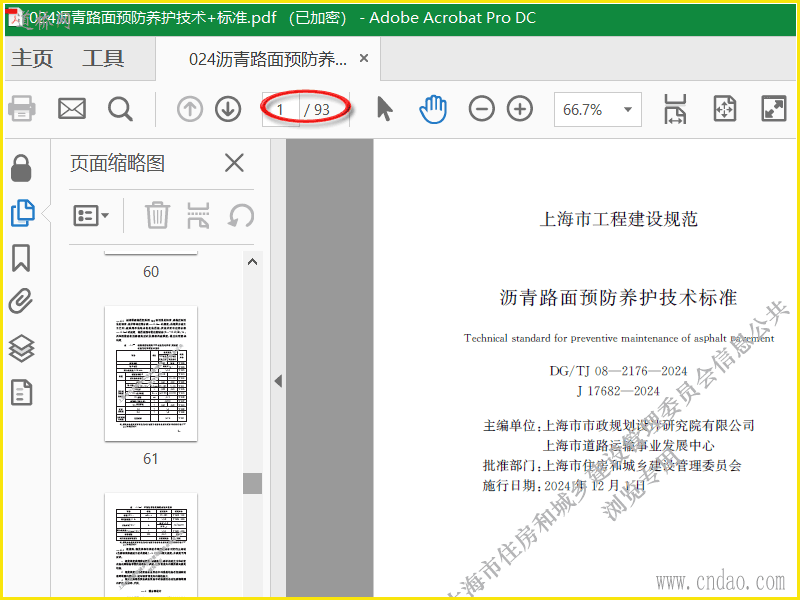Go to next page arrow
This screenshot has width=800, height=600.
pos(228,109)
